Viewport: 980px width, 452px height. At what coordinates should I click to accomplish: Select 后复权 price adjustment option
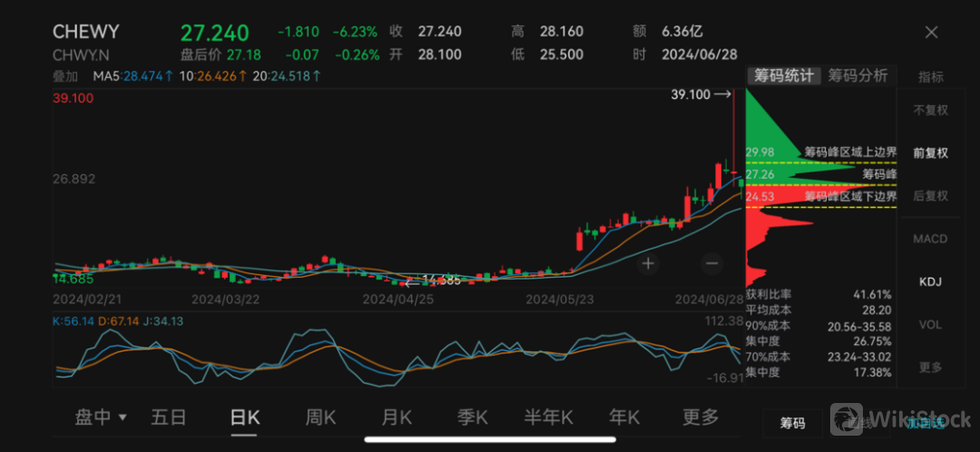[930, 196]
